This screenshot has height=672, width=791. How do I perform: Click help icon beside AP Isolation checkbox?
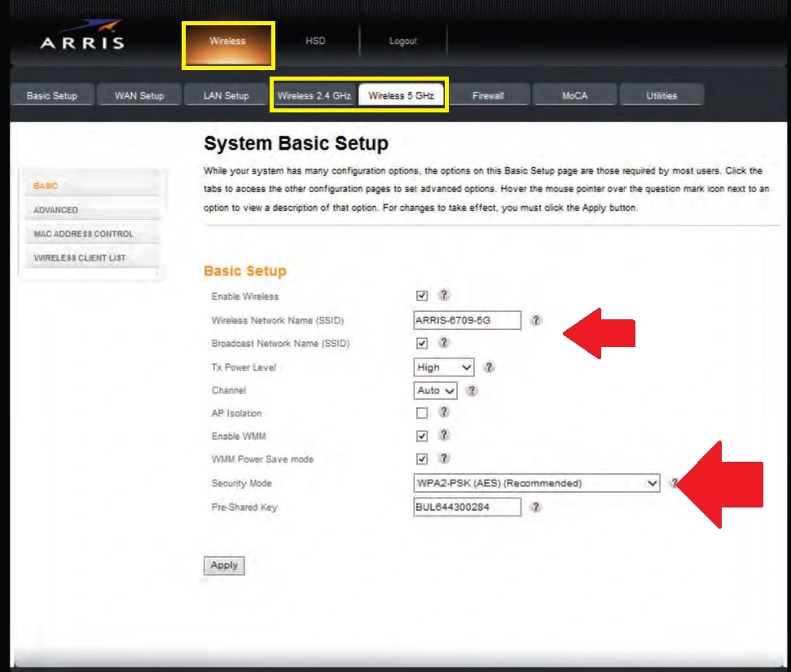[x=444, y=413]
